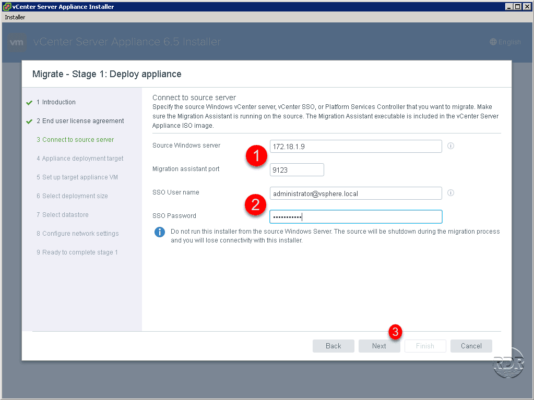Click the Back button
The width and height of the screenshot is (534, 400).
(333, 346)
